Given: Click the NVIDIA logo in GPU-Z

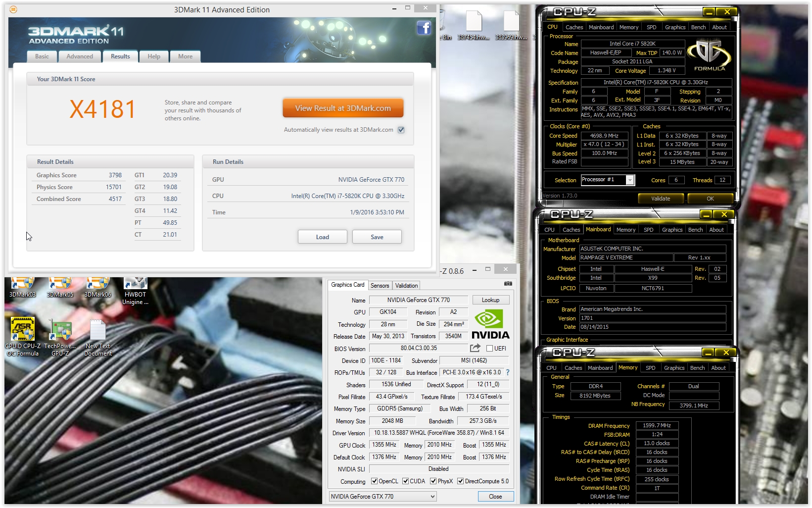Looking at the screenshot, I should click(x=490, y=324).
